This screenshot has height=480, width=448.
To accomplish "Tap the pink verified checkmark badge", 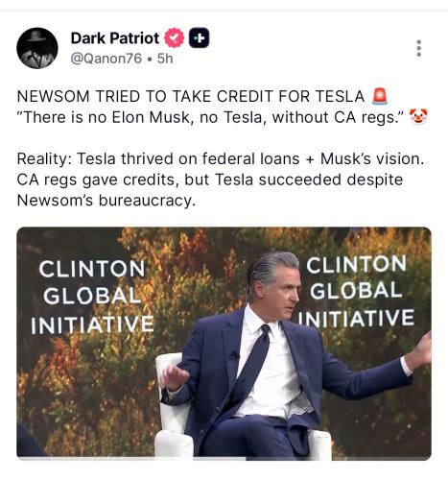I will coord(174,37).
